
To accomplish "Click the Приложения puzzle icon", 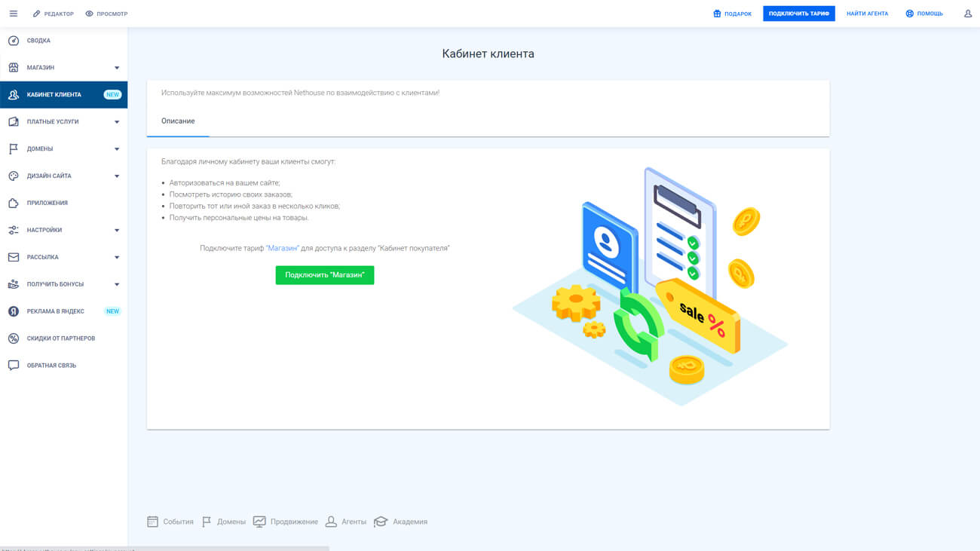I will click(x=14, y=203).
